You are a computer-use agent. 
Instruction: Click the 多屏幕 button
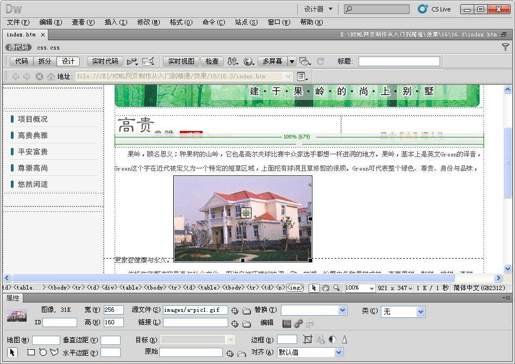[x=272, y=61]
